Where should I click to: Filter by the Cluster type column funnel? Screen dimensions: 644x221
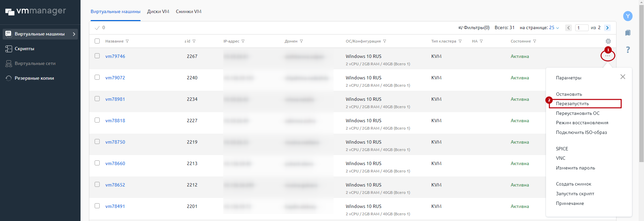point(460,41)
